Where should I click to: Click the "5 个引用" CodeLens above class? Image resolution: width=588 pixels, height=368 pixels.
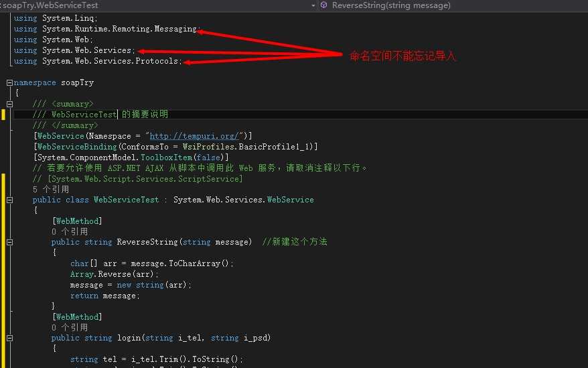click(x=51, y=190)
